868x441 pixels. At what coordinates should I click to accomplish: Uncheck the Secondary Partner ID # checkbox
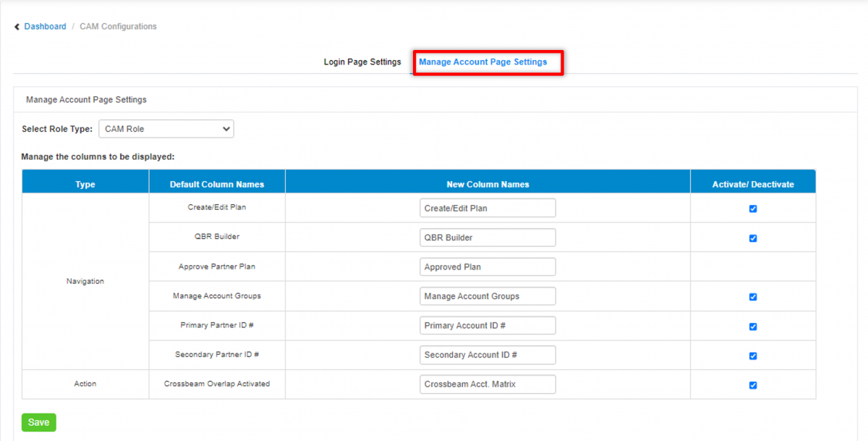[752, 355]
